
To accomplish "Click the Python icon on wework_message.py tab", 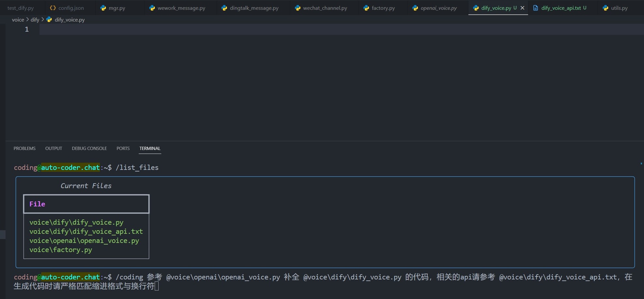I will point(152,8).
